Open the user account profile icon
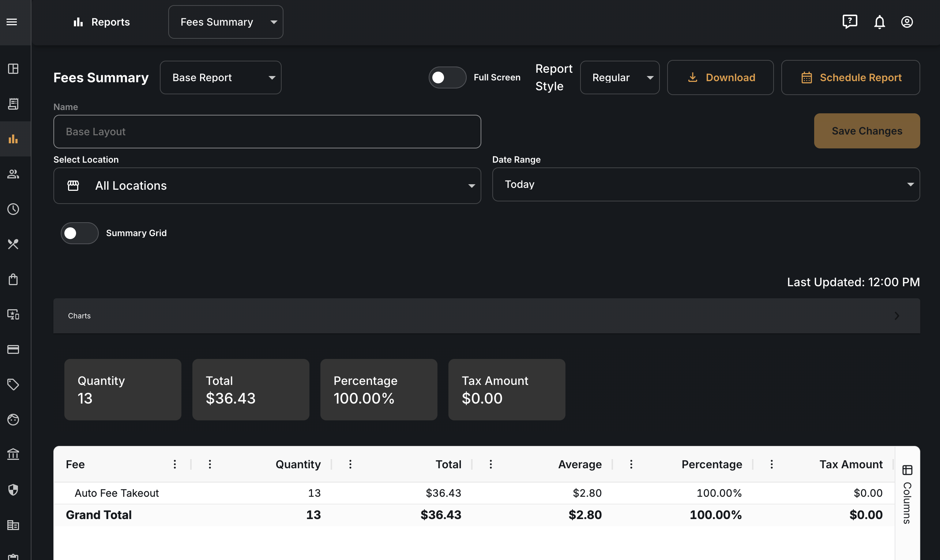940x560 pixels. point(907,22)
